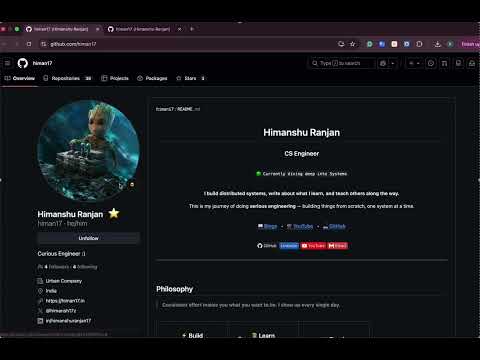
Task: Click the Philosophy section heading
Action: (175, 289)
